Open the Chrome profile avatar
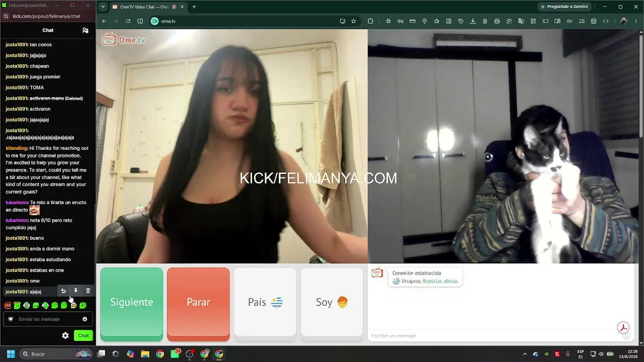Viewport: 644px width, 362px height. click(624, 21)
